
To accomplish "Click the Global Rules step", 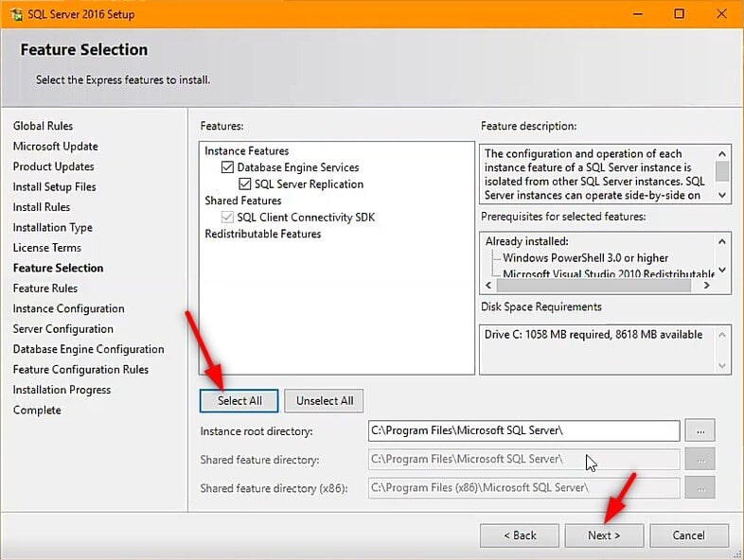I will [x=43, y=126].
